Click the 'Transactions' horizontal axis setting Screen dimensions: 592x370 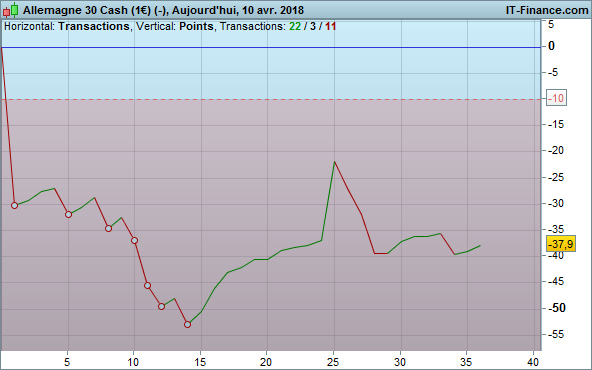pyautogui.click(x=94, y=26)
